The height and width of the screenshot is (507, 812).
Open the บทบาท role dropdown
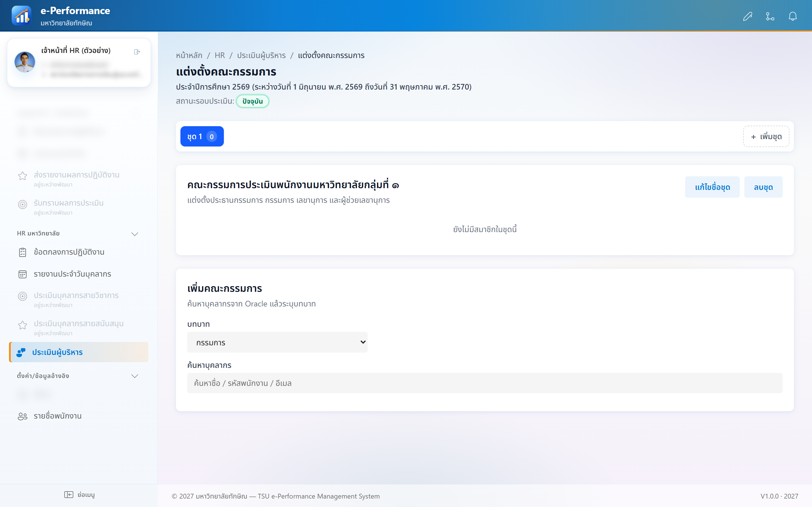click(x=277, y=342)
